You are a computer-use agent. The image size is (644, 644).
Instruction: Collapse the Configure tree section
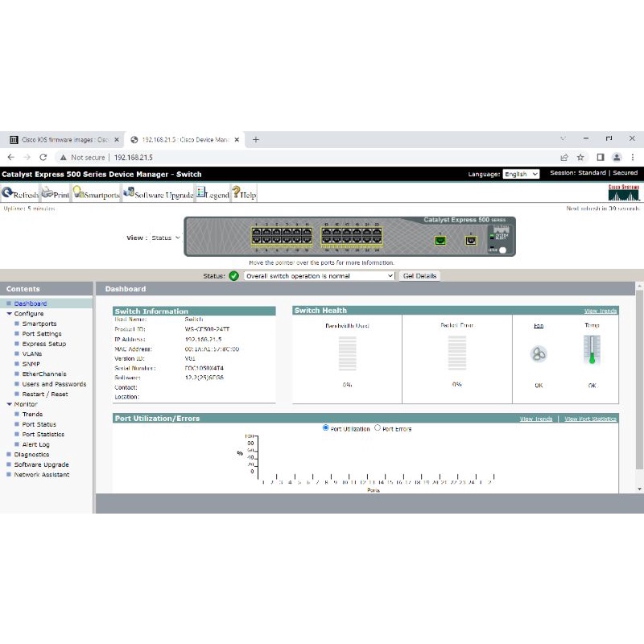click(10, 314)
